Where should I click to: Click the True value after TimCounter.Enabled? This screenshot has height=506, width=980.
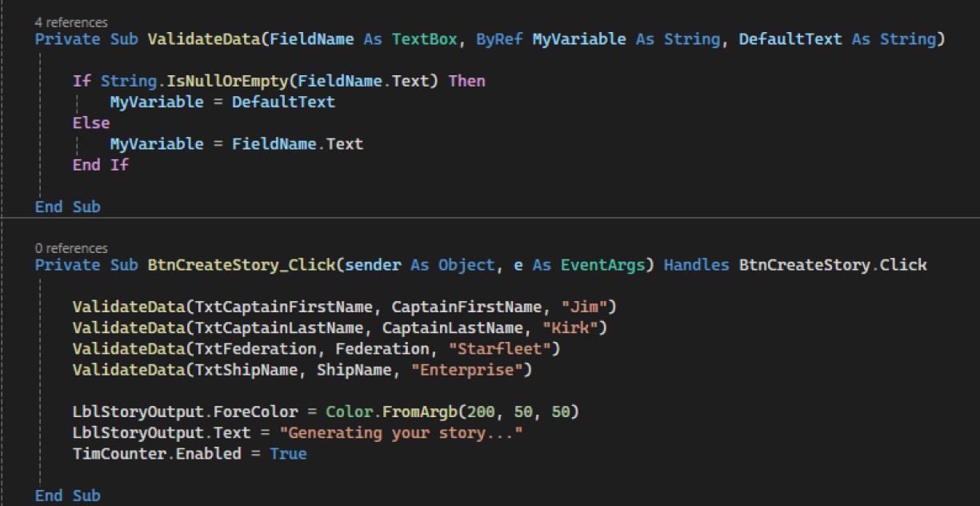(x=288, y=454)
